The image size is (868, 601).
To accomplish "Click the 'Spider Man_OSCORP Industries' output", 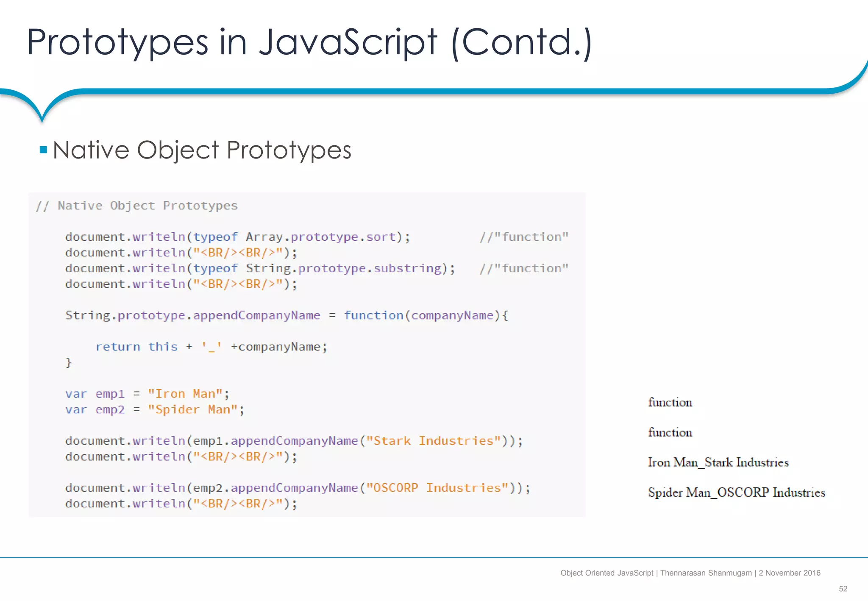I will pyautogui.click(x=737, y=492).
